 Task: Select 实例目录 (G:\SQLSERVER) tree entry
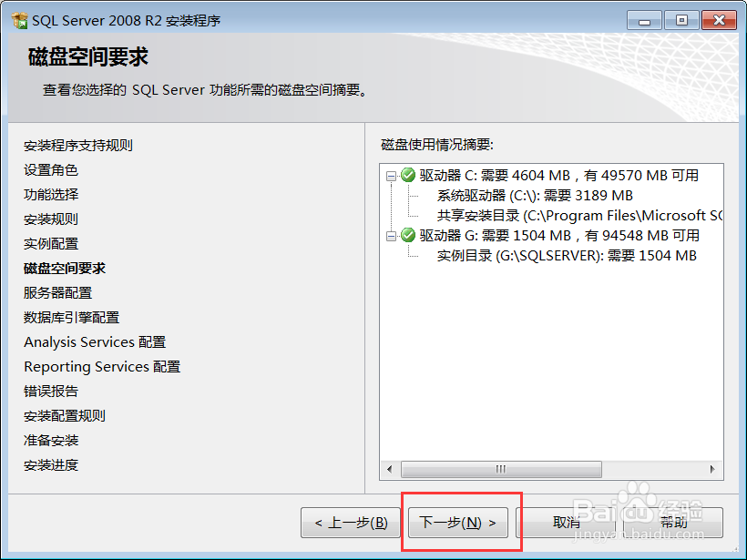click(567, 256)
